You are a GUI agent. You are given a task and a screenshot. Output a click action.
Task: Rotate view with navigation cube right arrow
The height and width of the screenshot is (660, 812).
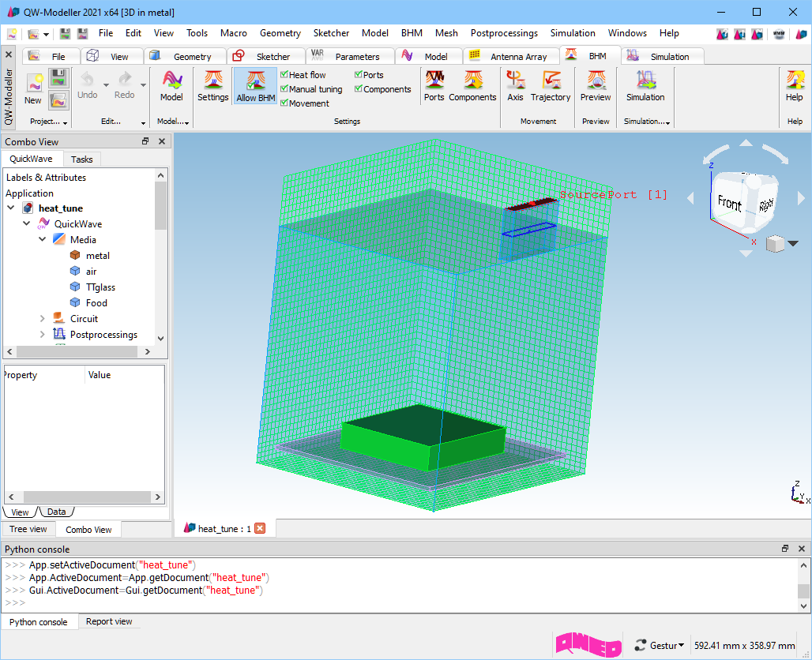(801, 197)
